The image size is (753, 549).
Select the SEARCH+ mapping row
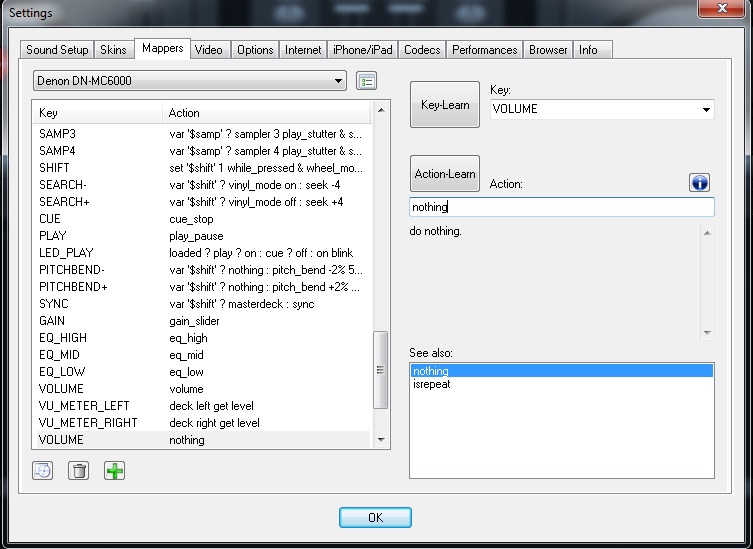point(204,202)
